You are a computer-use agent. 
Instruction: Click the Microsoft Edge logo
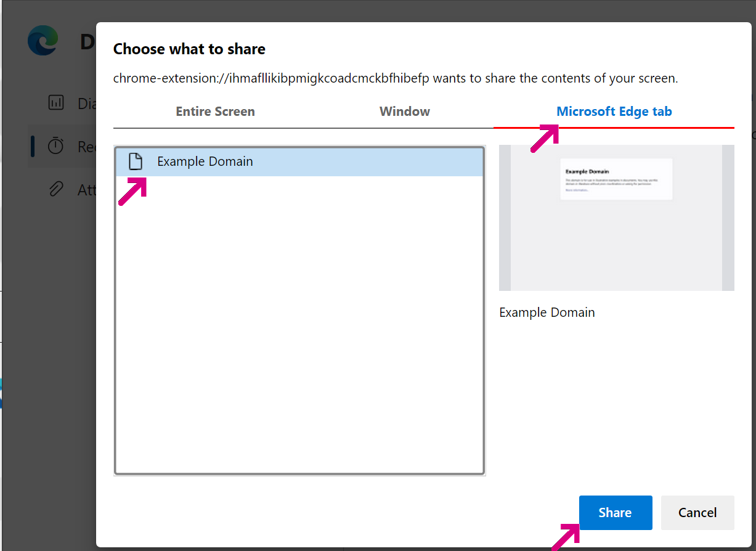coord(43,41)
